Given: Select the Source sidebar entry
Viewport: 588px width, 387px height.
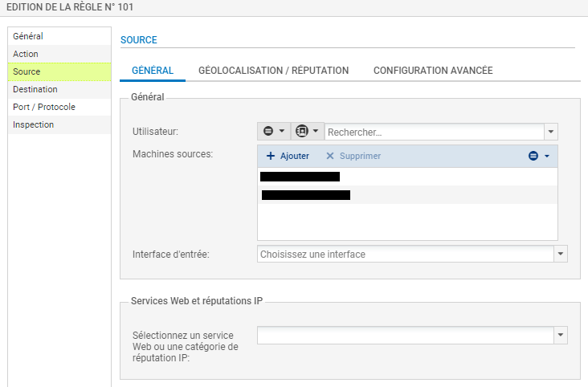Looking at the screenshot, I should point(59,71).
